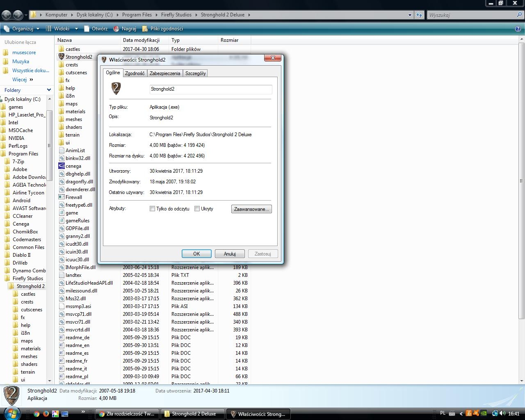Show hidden tray icons arrow

click(x=461, y=414)
